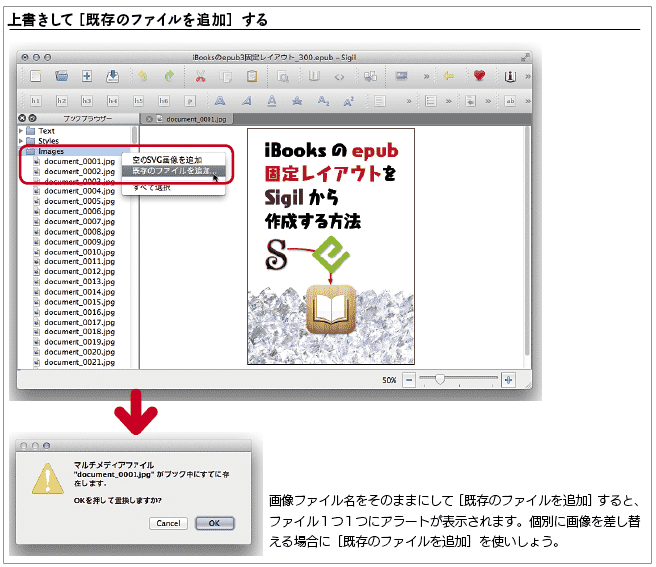Open overflow chevron beside alignment icon

click(x=409, y=101)
